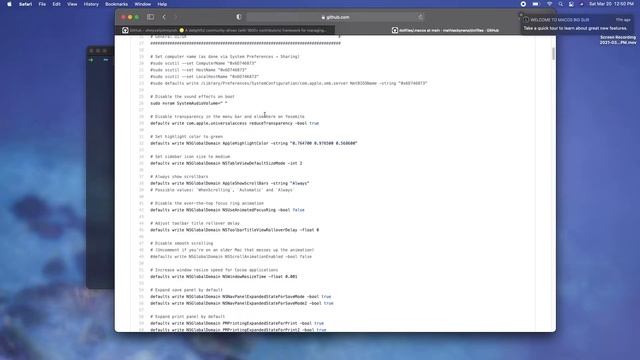Click the 'reduceTransparency -bool true' code line
This screenshot has width=640, height=360.
click(234, 123)
